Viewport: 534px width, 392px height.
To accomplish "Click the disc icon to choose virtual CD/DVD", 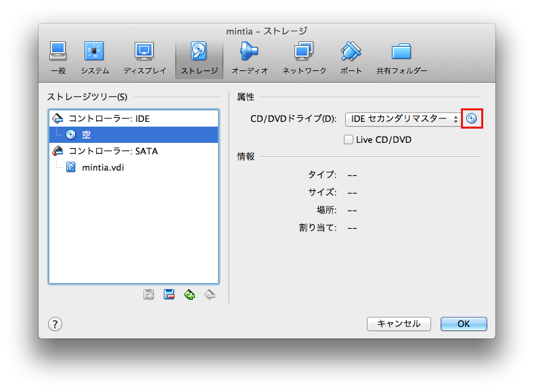I will [x=472, y=118].
